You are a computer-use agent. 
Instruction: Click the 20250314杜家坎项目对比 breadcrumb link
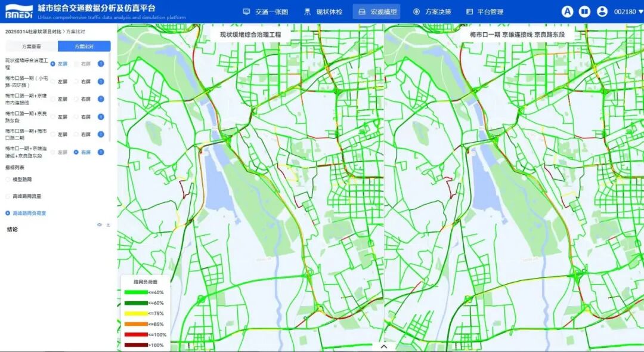pyautogui.click(x=33, y=30)
